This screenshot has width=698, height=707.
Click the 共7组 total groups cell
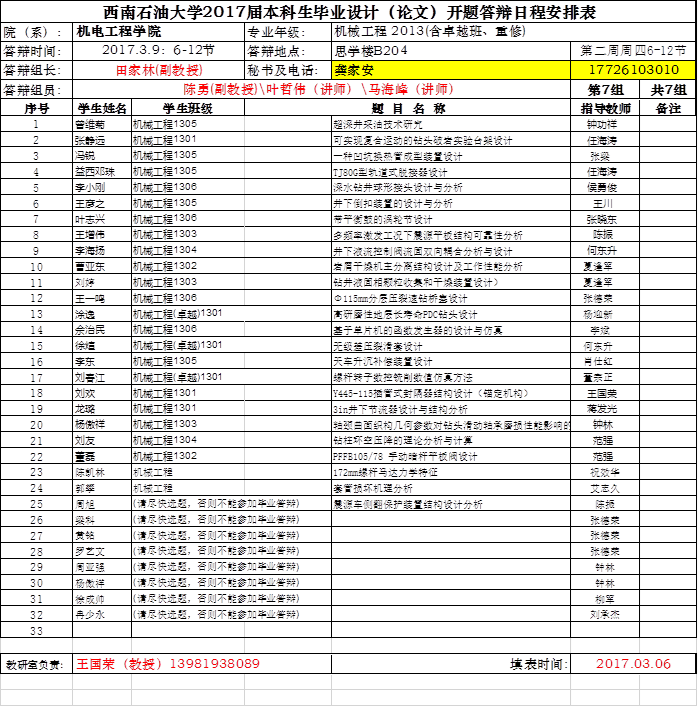pyautogui.click(x=668, y=89)
